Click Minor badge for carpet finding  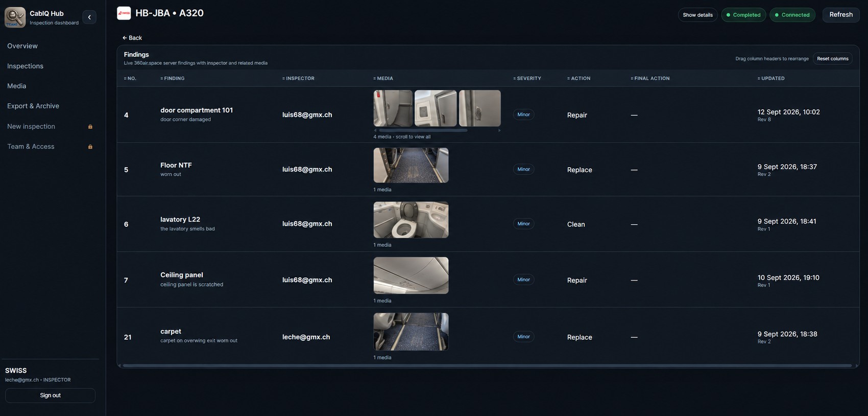coord(523,337)
